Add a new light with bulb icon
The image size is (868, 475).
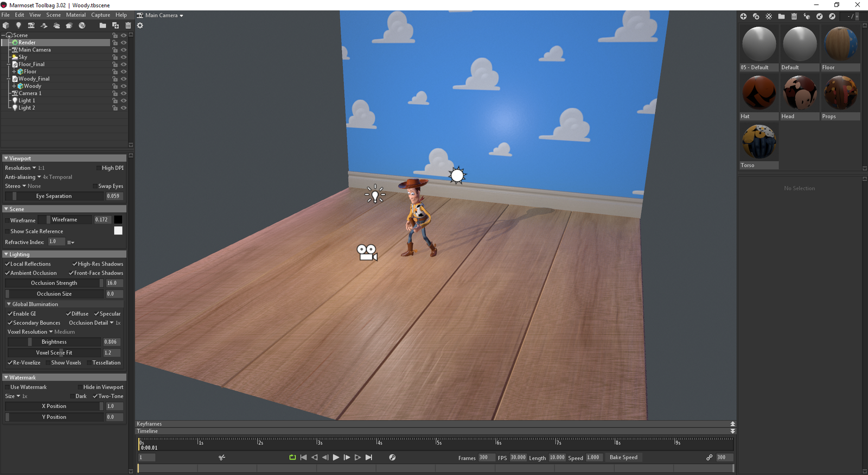[18, 26]
